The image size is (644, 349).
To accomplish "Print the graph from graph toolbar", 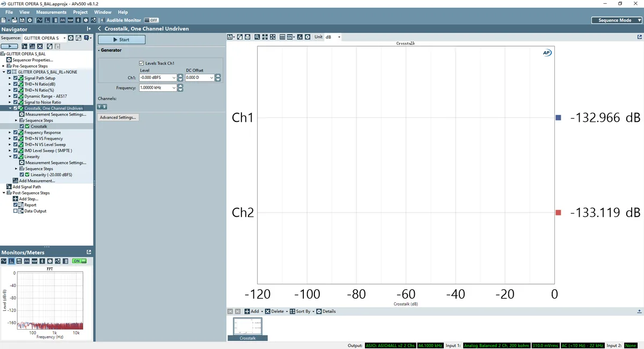I will pos(247,37).
